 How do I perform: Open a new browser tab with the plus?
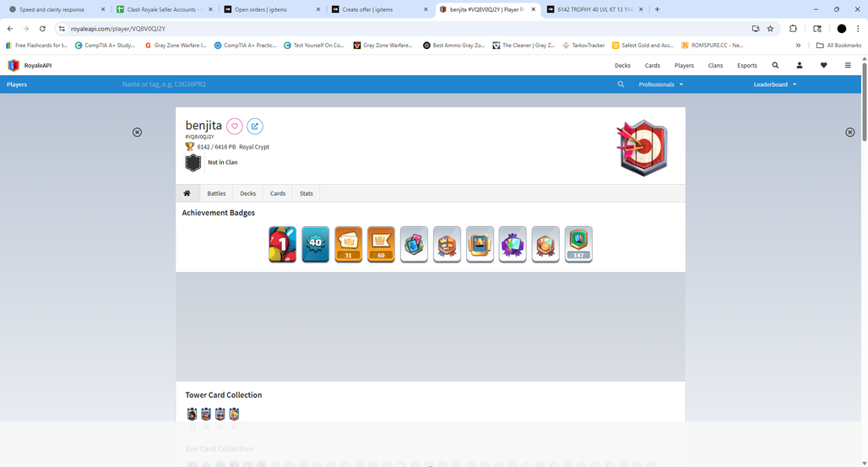tap(657, 9)
